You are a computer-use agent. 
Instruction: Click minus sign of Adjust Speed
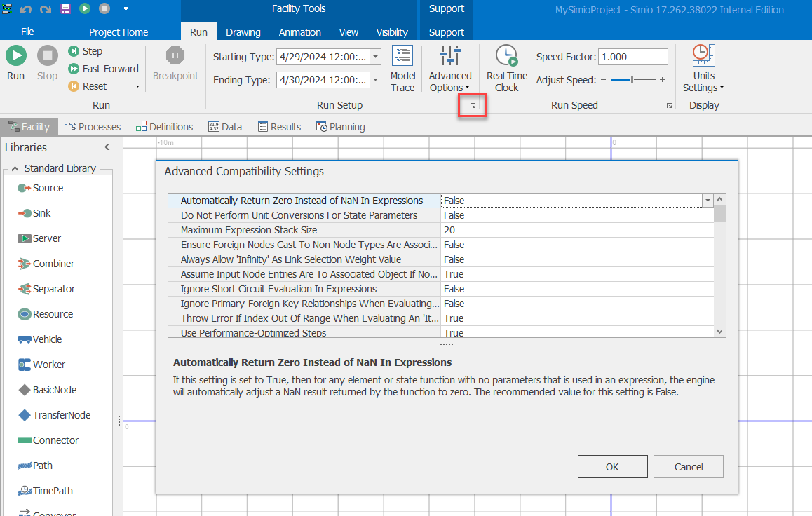pos(603,80)
